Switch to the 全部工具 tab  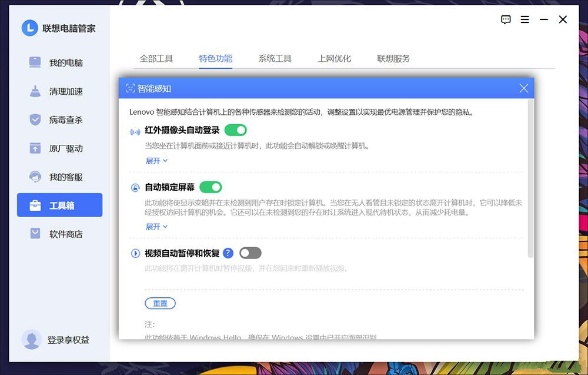pos(156,58)
